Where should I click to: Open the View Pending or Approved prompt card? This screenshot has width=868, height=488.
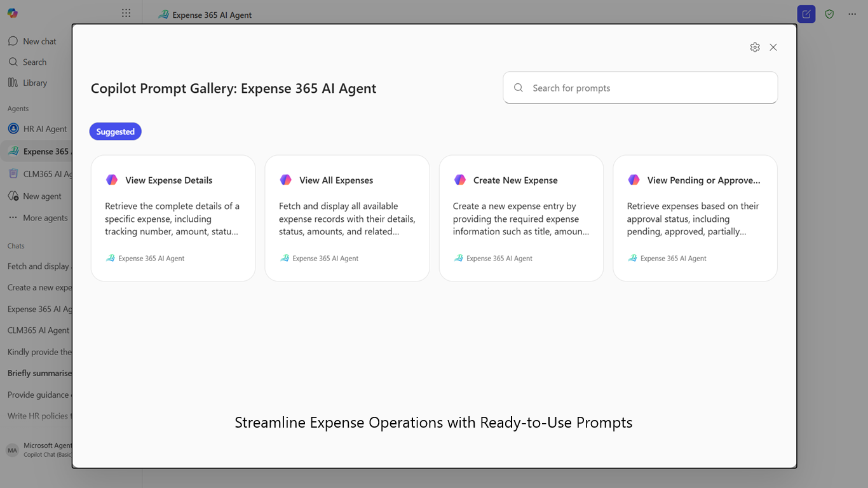pyautogui.click(x=695, y=218)
